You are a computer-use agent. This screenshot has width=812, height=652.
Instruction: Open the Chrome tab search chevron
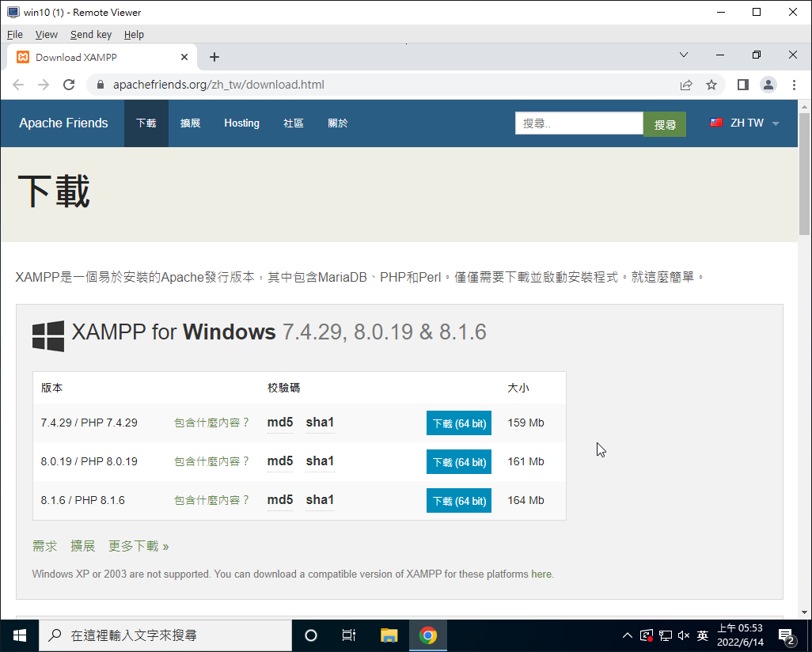click(685, 55)
